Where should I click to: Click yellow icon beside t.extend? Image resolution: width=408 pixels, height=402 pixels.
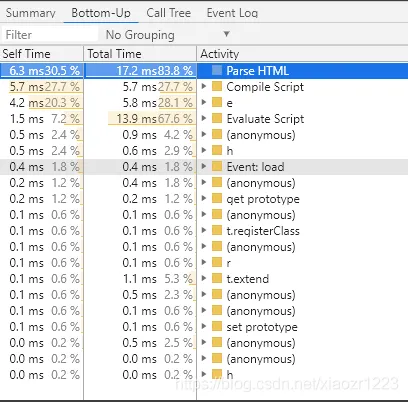[217, 278]
